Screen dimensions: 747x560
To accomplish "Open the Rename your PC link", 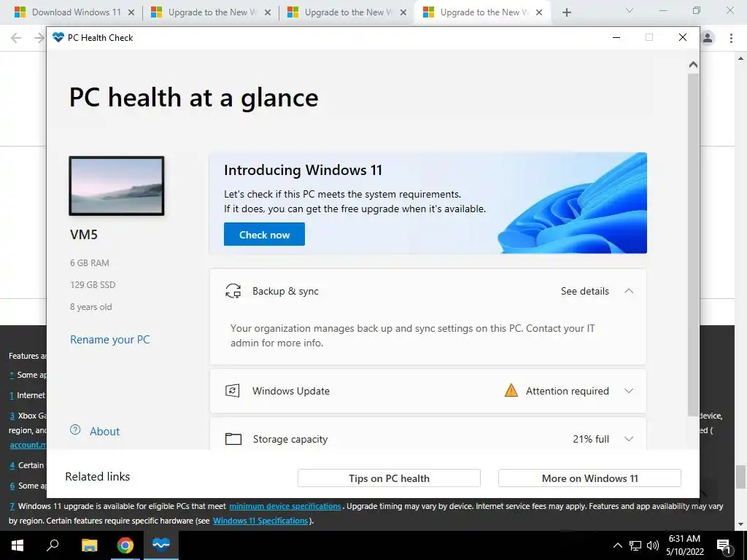I will click(110, 340).
